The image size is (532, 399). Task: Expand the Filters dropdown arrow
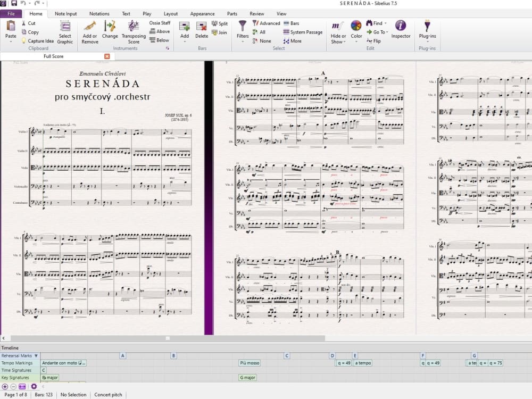[243, 41]
